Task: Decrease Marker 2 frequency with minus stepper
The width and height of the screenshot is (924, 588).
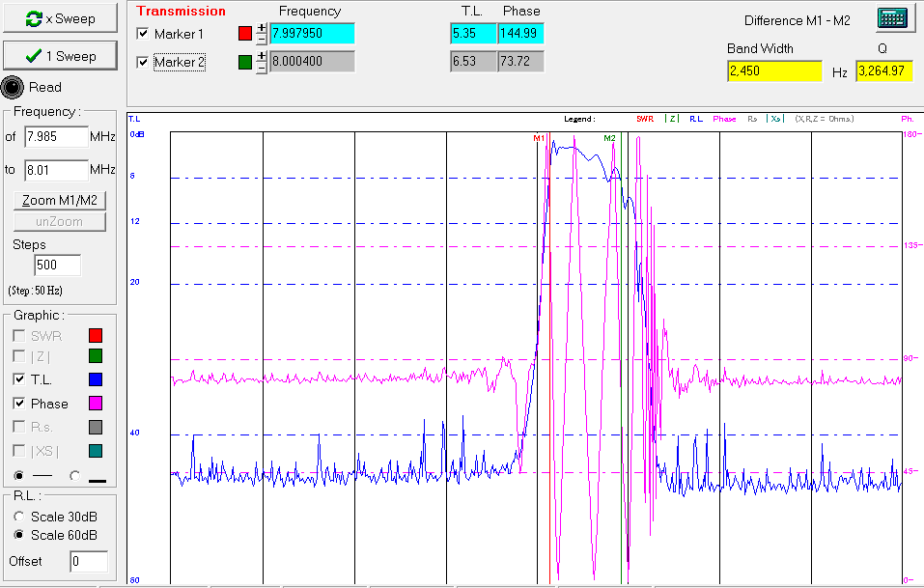Action: (261, 67)
